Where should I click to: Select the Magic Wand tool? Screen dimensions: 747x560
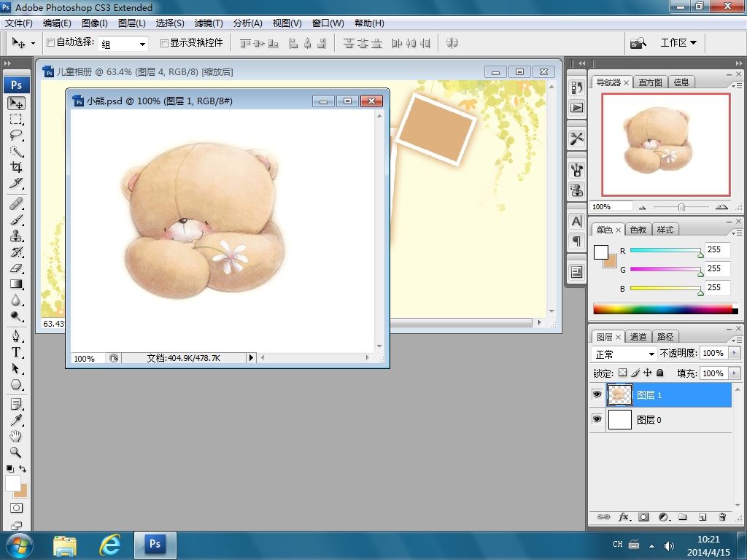pos(16,151)
